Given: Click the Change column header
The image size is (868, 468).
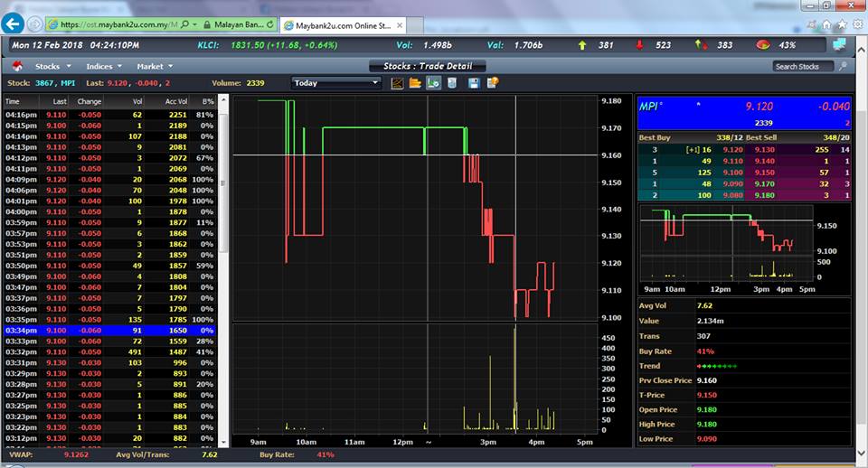Looking at the screenshot, I should pos(89,101).
